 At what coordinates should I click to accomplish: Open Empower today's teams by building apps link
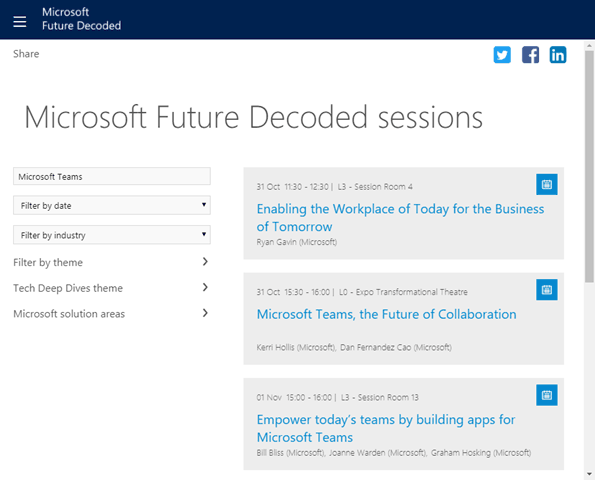pyautogui.click(x=386, y=428)
